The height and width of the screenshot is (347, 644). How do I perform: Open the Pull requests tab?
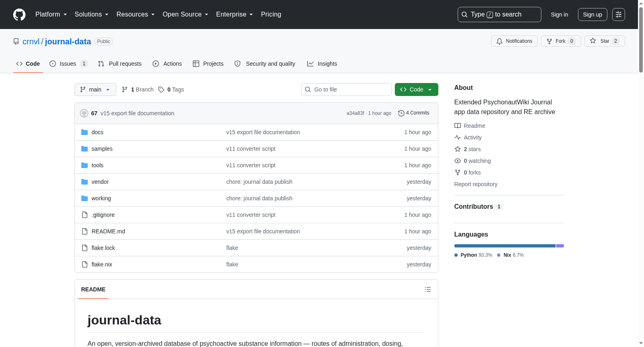click(x=120, y=64)
